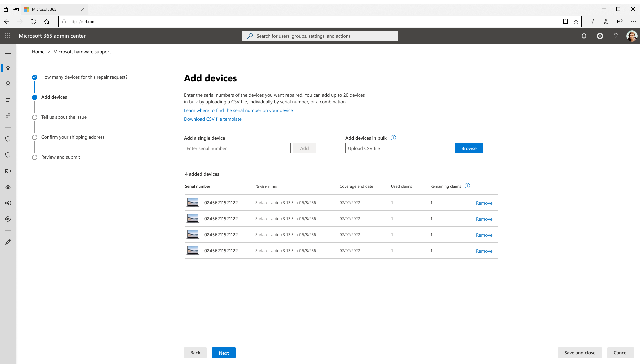Open browser settings and more ellipsis
The width and height of the screenshot is (640, 364).
[x=633, y=21]
